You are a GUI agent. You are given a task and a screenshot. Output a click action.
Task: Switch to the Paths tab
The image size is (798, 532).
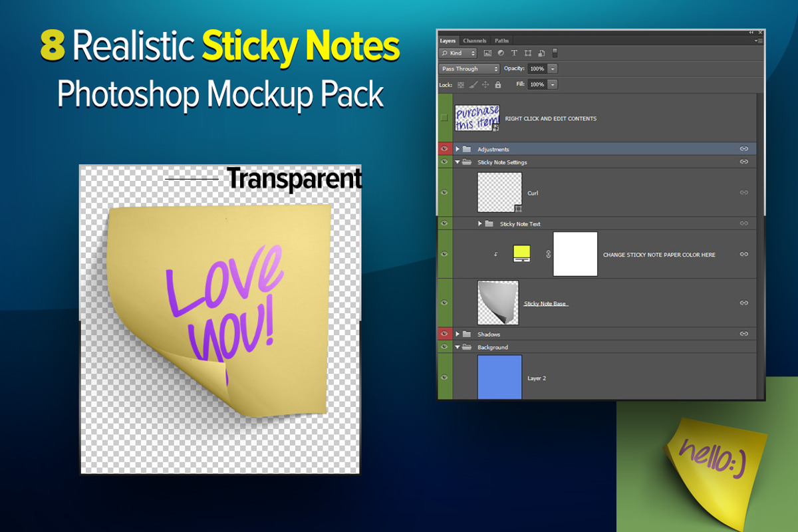(501, 41)
